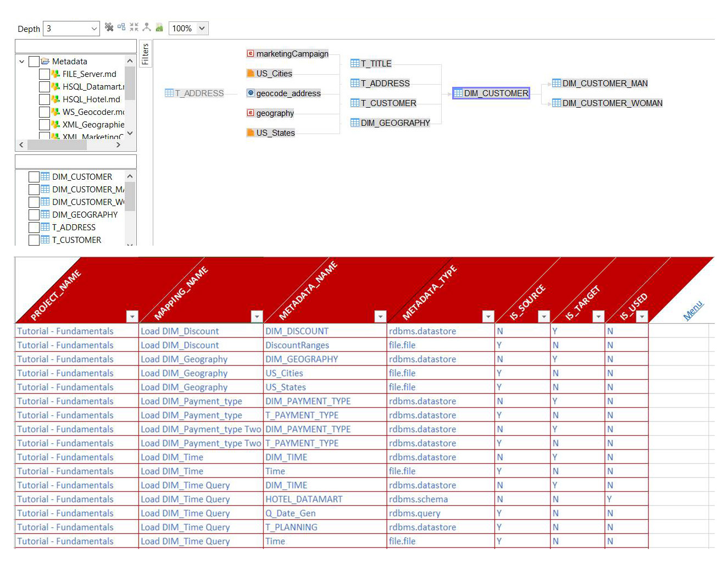Select the marketingCampaign node icon in diagram
Image resolution: width=728 pixels, height=588 pixels.
pos(251,53)
